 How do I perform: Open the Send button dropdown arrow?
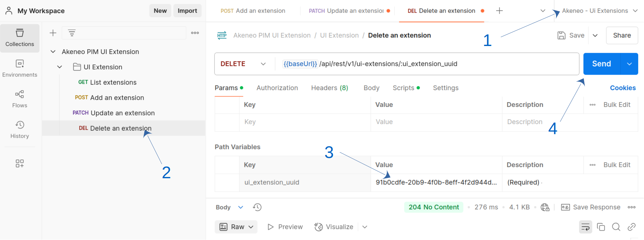coord(629,64)
